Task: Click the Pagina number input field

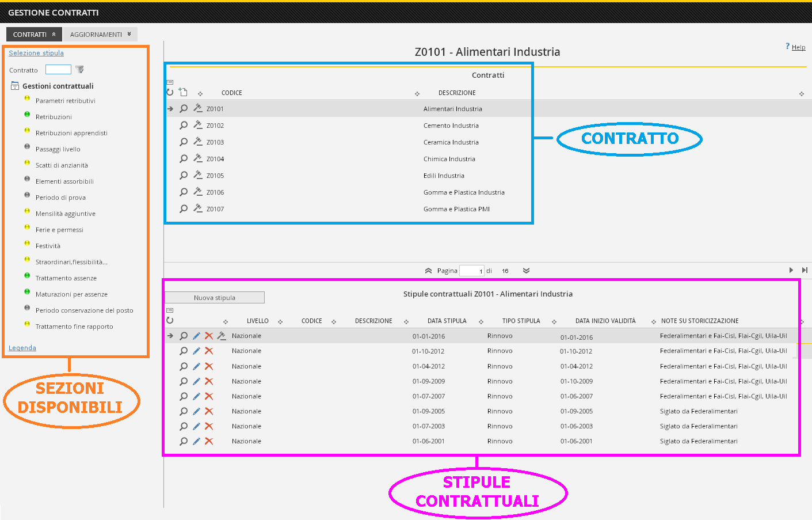Action: tap(472, 271)
